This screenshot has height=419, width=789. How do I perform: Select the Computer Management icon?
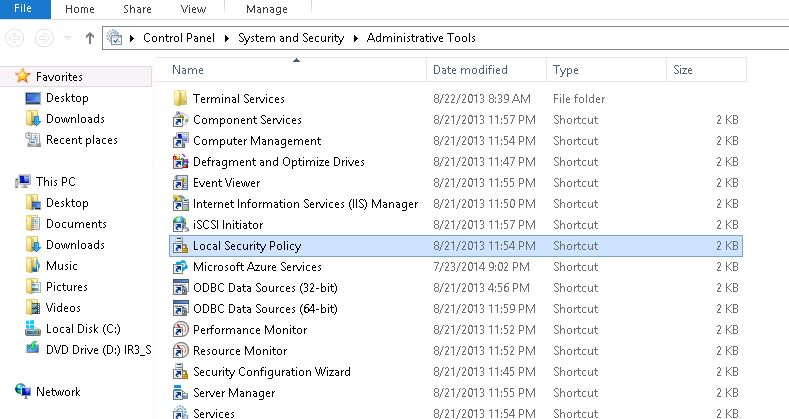click(x=180, y=141)
